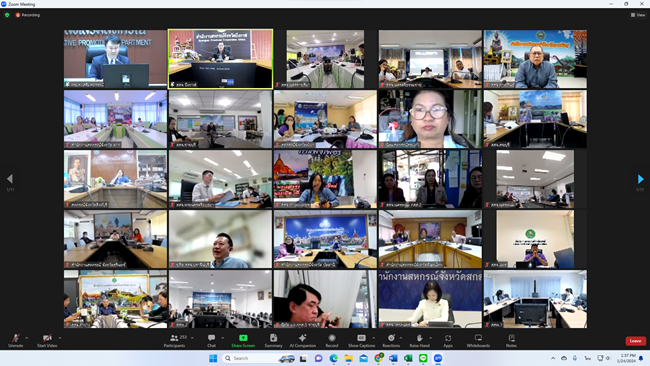Launch the AI Companion

pos(303,340)
